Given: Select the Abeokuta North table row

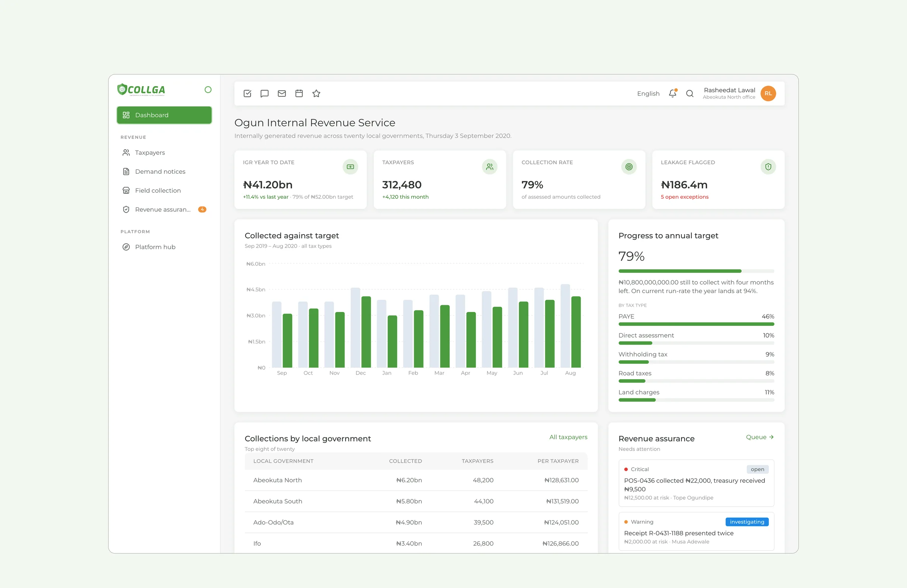Looking at the screenshot, I should coord(416,480).
